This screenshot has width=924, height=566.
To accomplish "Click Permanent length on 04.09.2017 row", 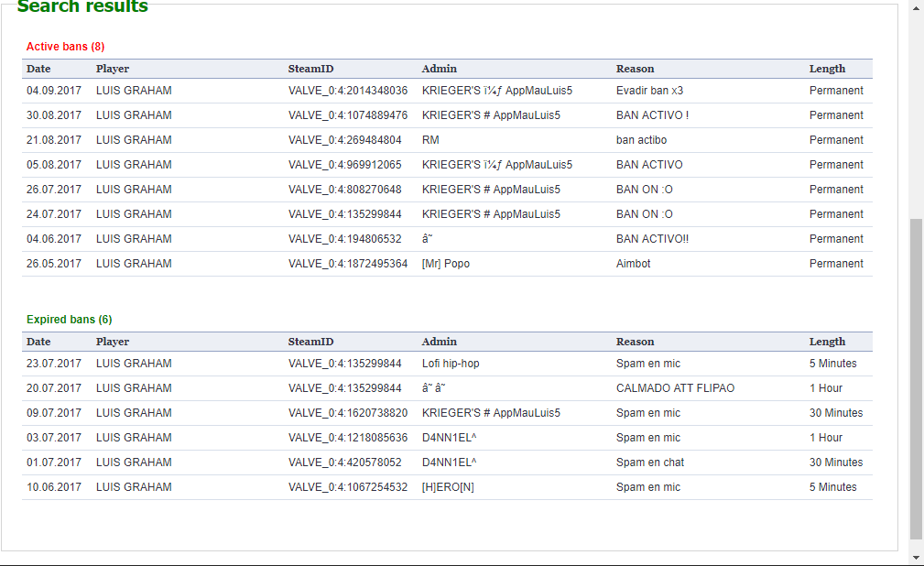I will pyautogui.click(x=835, y=91).
